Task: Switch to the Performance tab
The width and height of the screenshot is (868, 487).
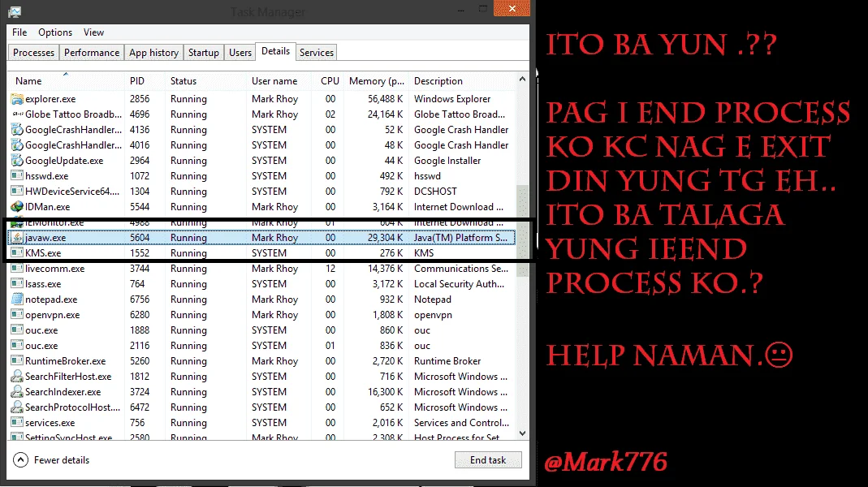Action: coord(92,53)
